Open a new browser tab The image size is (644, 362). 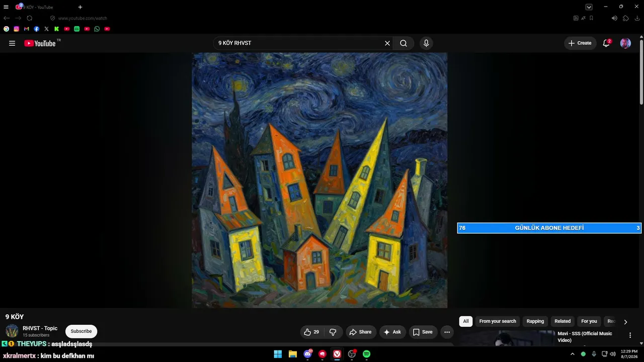(x=80, y=7)
